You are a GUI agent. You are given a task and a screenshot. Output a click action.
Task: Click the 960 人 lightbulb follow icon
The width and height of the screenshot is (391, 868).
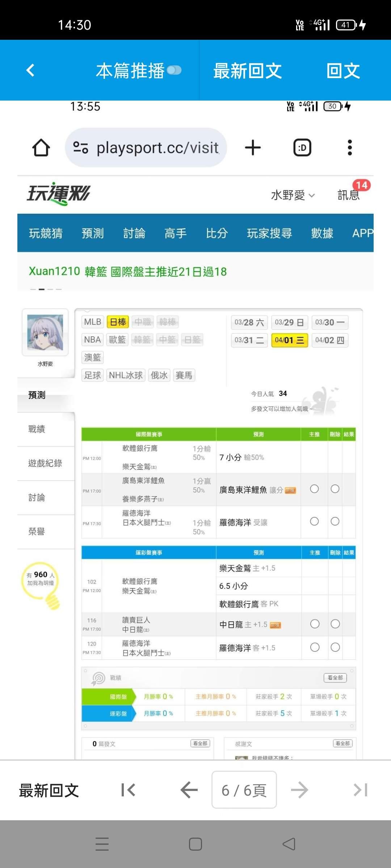[41, 583]
